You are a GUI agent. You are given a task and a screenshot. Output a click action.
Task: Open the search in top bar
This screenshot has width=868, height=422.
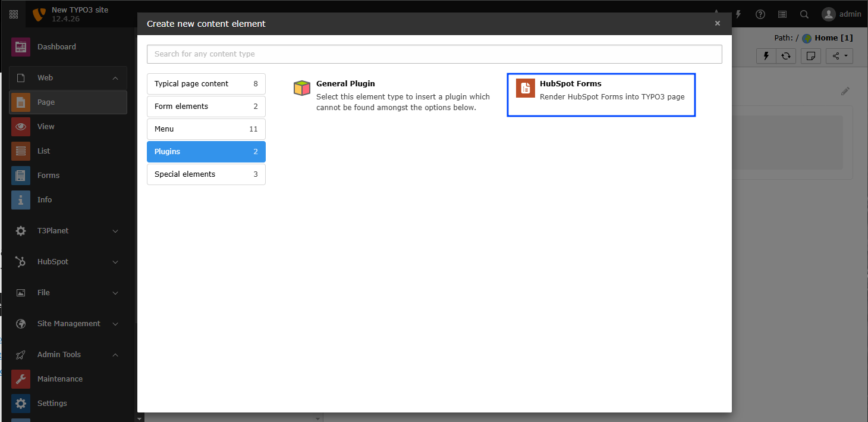(x=804, y=14)
